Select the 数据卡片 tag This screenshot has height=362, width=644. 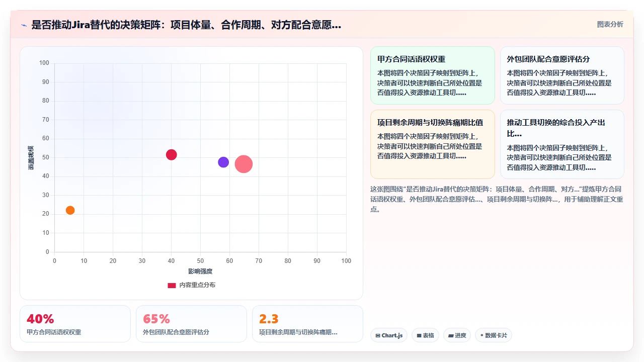coord(494,335)
